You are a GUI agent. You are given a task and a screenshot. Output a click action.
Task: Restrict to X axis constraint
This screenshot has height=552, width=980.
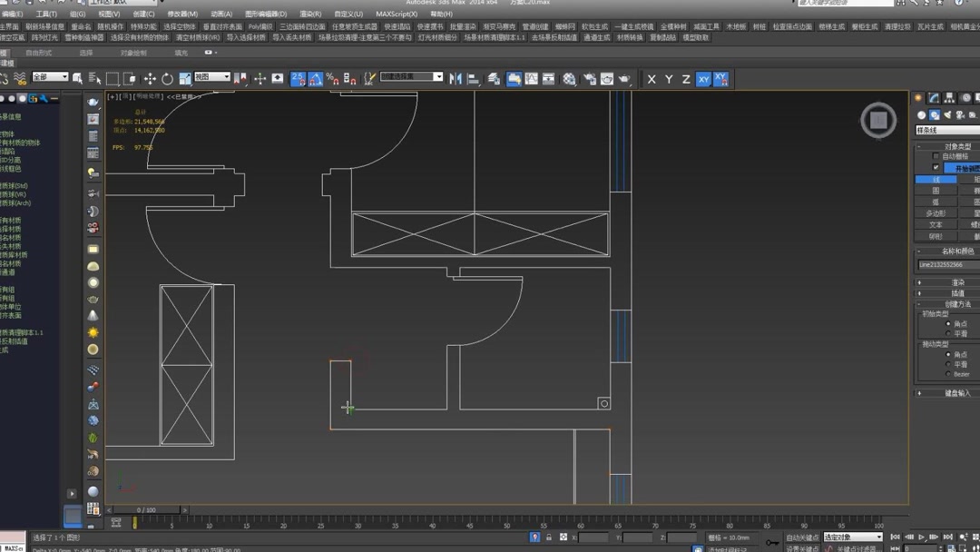(652, 79)
